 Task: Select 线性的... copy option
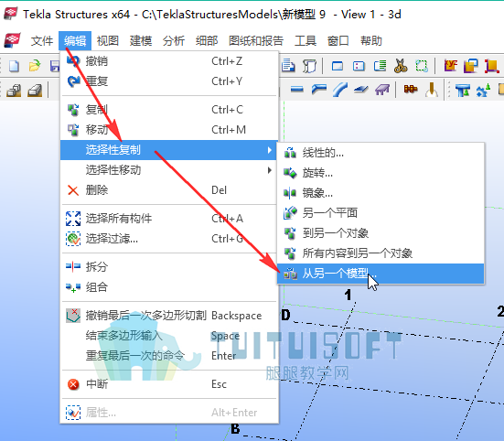[x=381, y=153]
